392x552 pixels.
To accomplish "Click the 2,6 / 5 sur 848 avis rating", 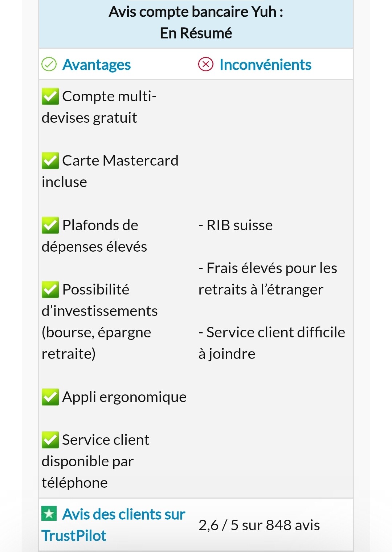I will pyautogui.click(x=259, y=525).
